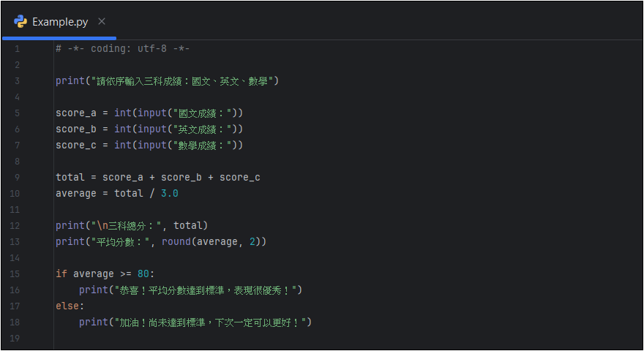The height and width of the screenshot is (351, 644).
Task: Click the else keyword on line 17
Action: [67, 306]
